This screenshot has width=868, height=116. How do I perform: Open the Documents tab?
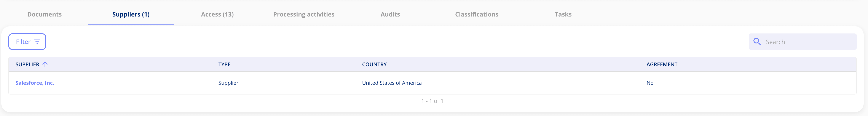(45, 14)
